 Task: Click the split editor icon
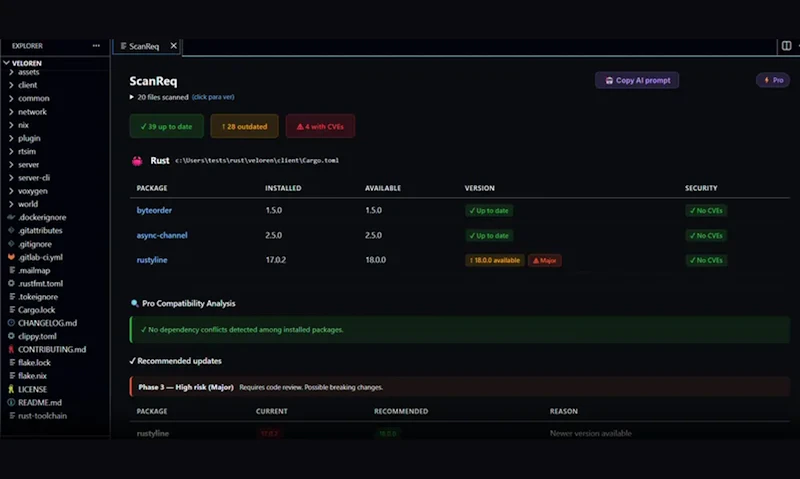point(786,46)
